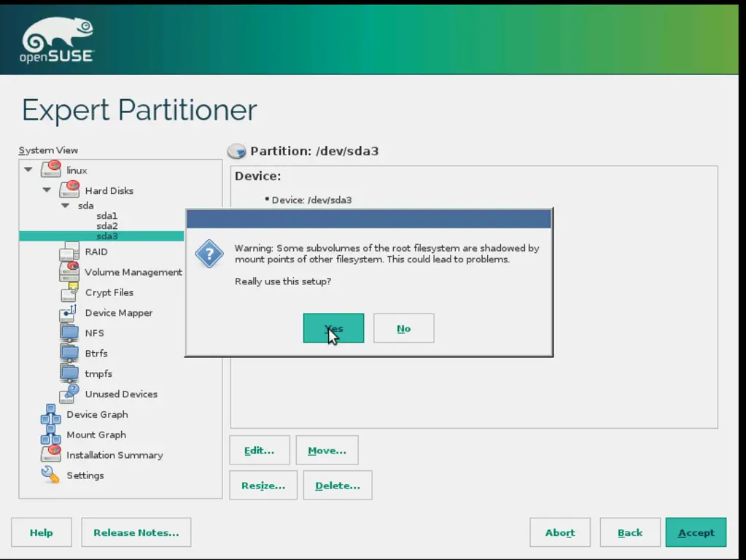Click the 'Device: /dev/sda3' text line
This screenshot has width=746, height=560.
pos(311,201)
